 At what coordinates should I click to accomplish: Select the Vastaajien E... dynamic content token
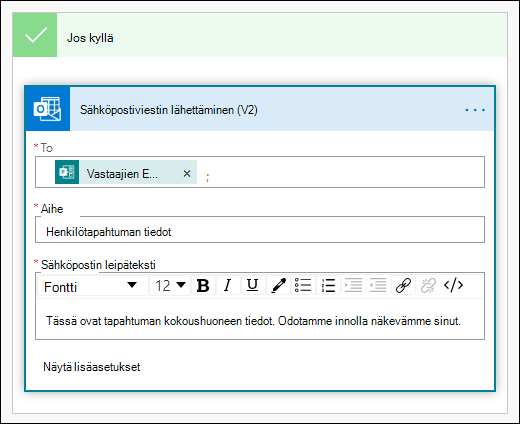click(x=126, y=172)
